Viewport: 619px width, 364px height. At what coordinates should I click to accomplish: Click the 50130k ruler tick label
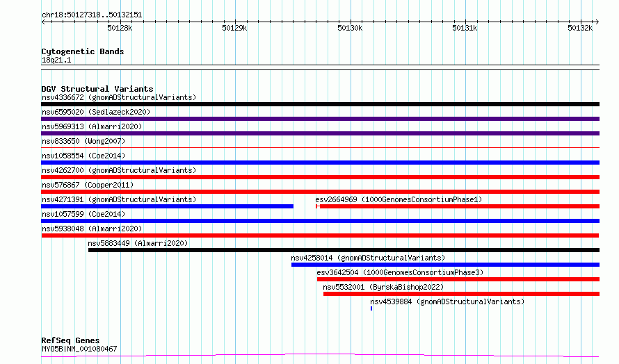[x=350, y=28]
